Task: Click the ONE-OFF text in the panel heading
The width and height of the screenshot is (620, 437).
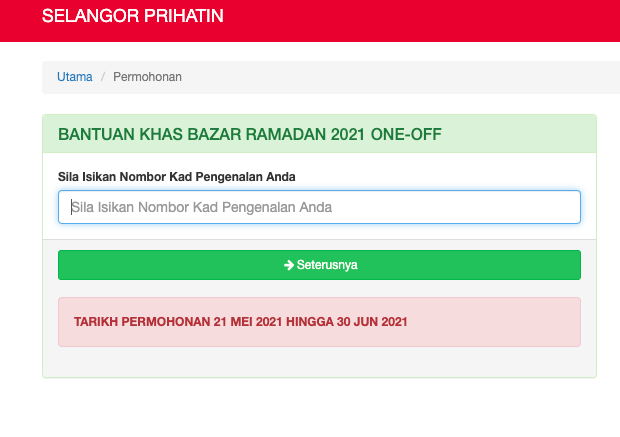Action: 406,134
